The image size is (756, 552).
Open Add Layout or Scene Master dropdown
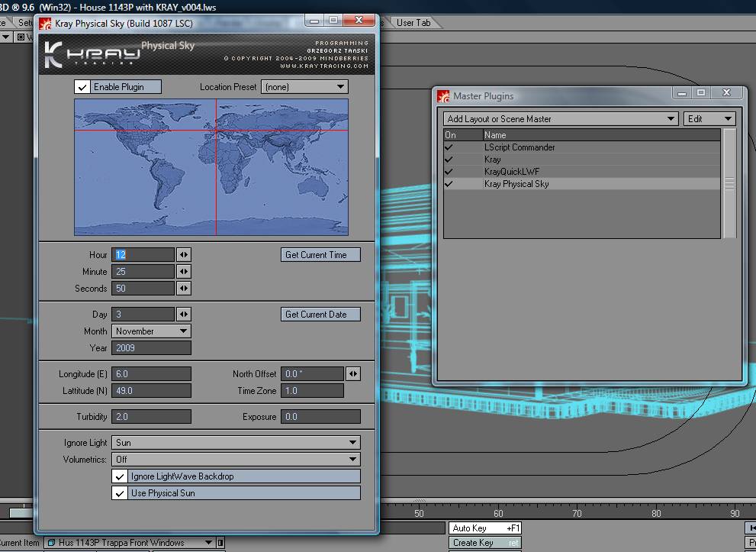click(x=561, y=119)
